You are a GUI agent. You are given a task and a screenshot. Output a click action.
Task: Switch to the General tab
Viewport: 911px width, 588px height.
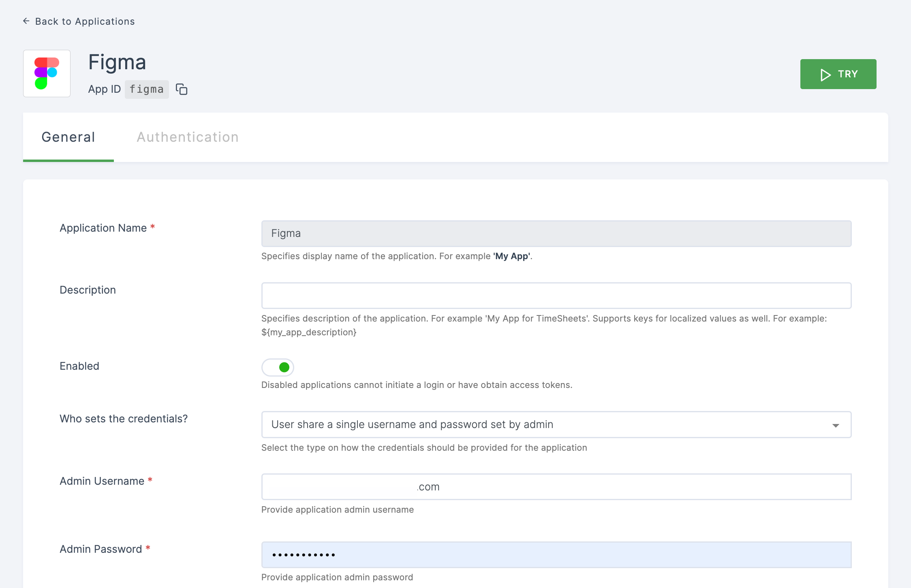tap(68, 137)
